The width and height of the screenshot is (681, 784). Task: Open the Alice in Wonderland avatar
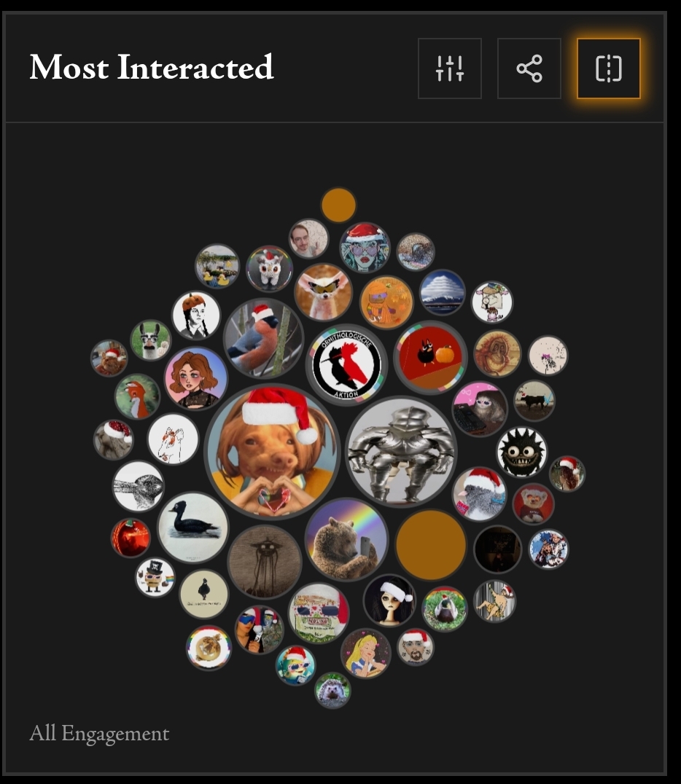coord(365,653)
